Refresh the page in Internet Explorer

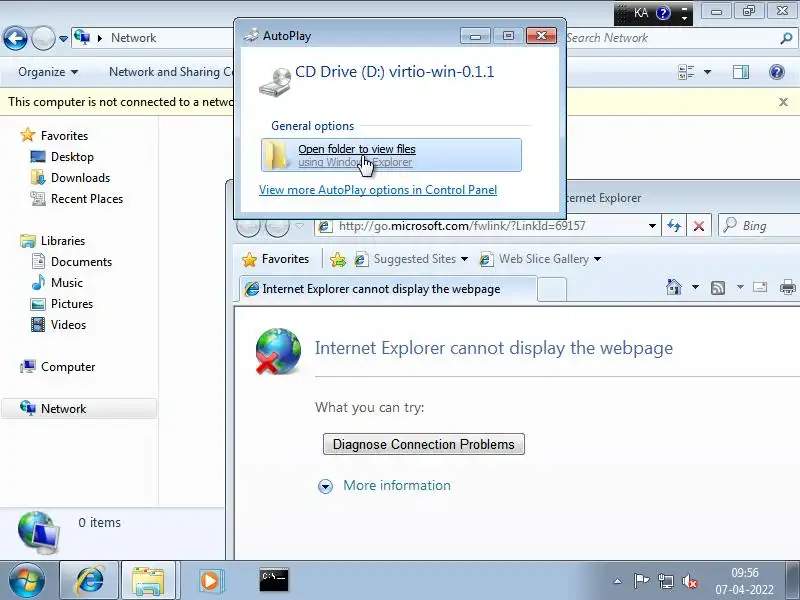tap(674, 226)
